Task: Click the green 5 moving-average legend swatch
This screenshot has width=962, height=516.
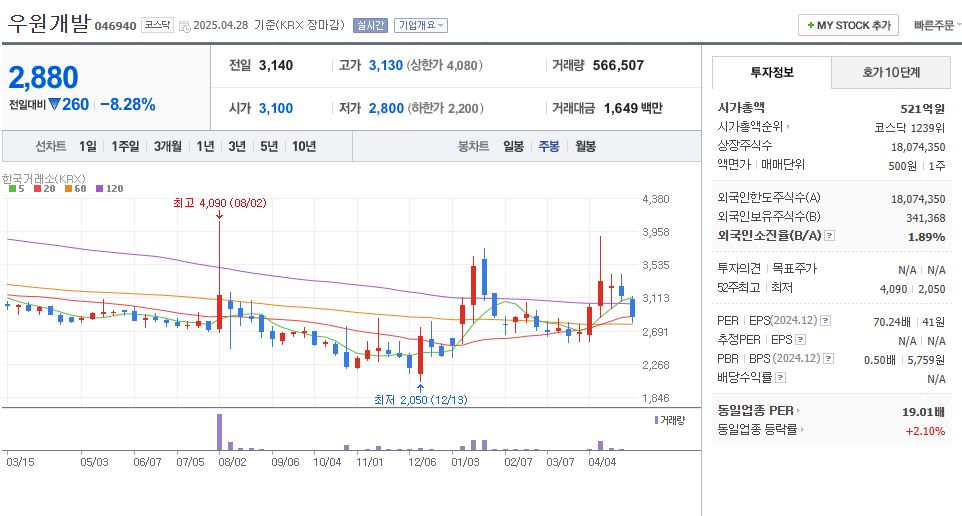Action: click(12, 188)
